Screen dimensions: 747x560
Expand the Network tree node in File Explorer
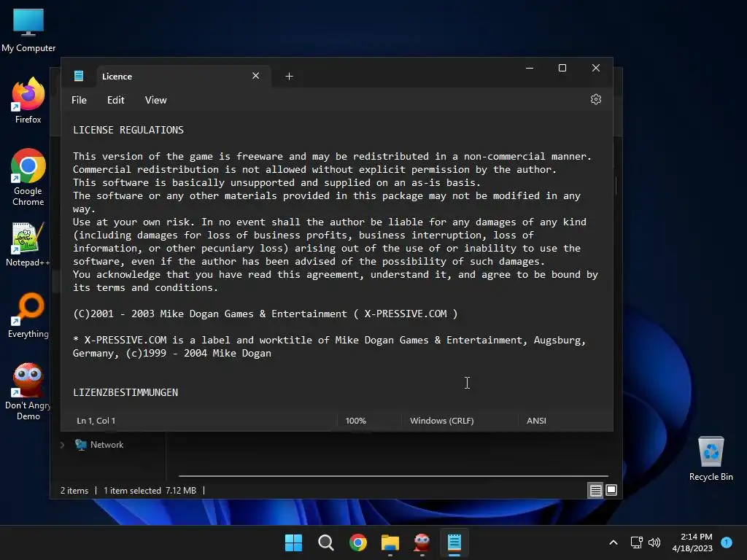point(63,445)
